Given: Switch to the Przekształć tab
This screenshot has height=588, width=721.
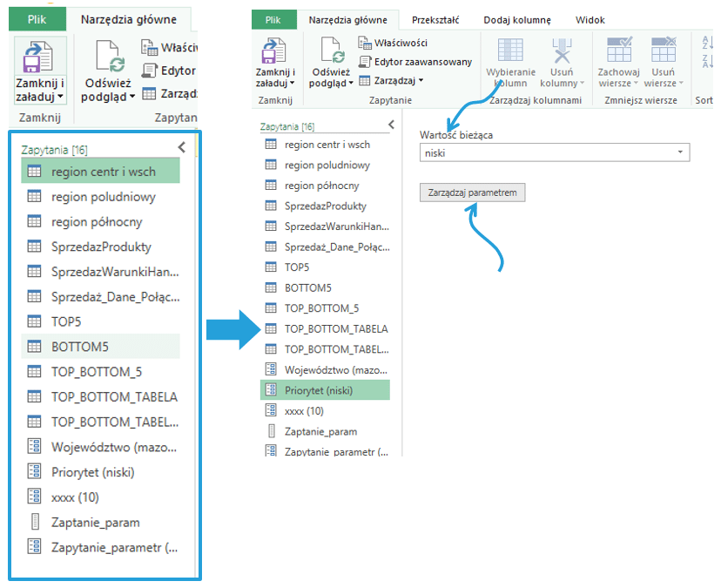Looking at the screenshot, I should coord(435,19).
